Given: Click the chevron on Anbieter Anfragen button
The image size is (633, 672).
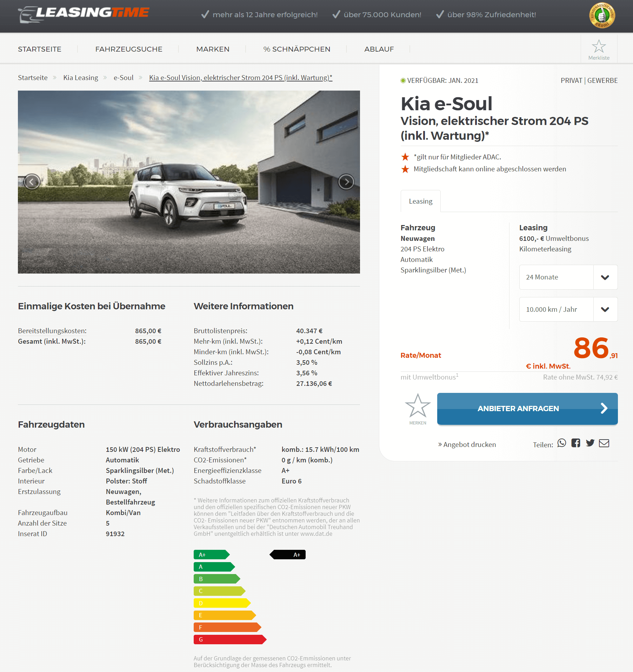Looking at the screenshot, I should click(x=604, y=408).
